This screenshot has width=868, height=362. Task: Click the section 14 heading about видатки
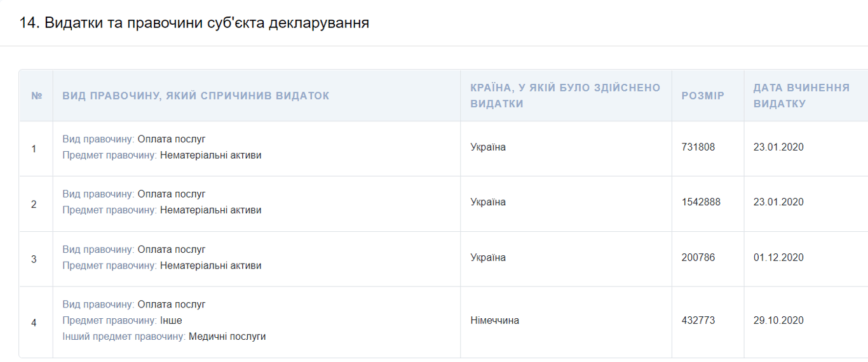tap(194, 23)
